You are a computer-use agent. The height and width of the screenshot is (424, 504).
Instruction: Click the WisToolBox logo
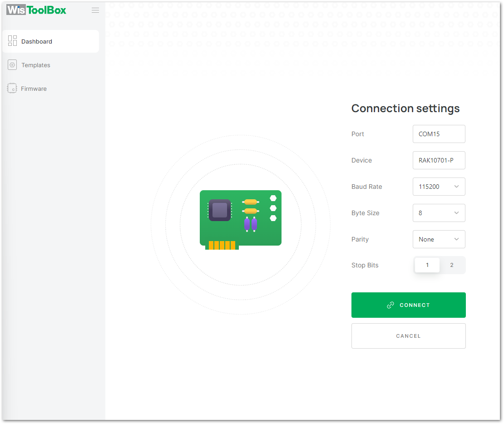36,10
